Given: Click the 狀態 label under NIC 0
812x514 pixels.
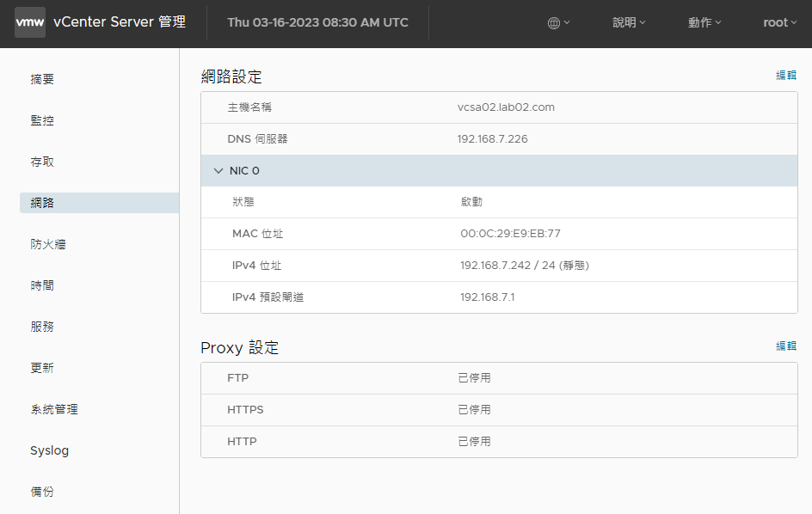Looking at the screenshot, I should [243, 202].
